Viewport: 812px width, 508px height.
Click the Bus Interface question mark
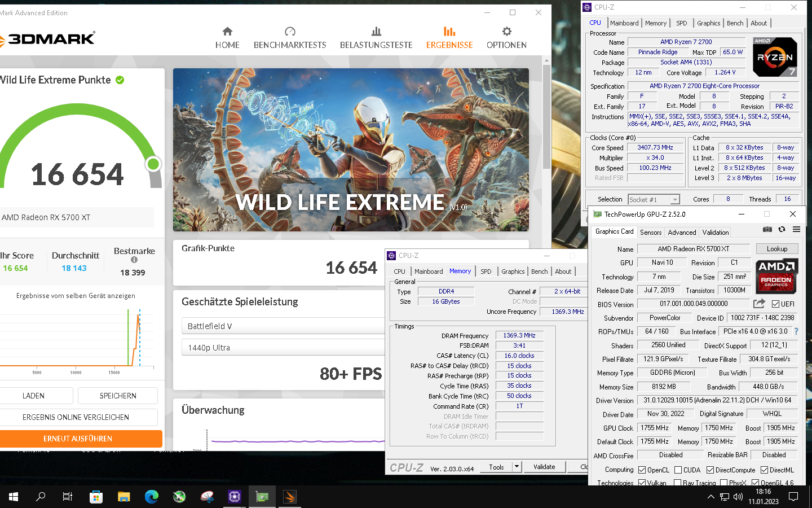coord(796,331)
